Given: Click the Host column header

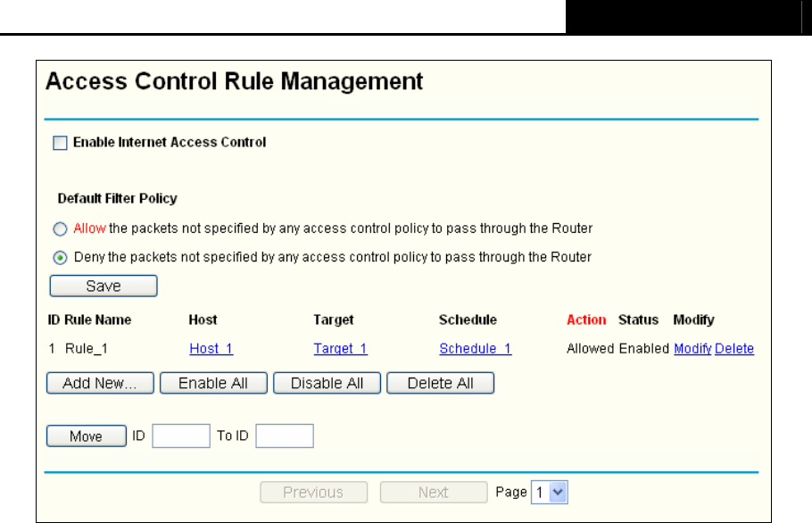Looking at the screenshot, I should (203, 320).
